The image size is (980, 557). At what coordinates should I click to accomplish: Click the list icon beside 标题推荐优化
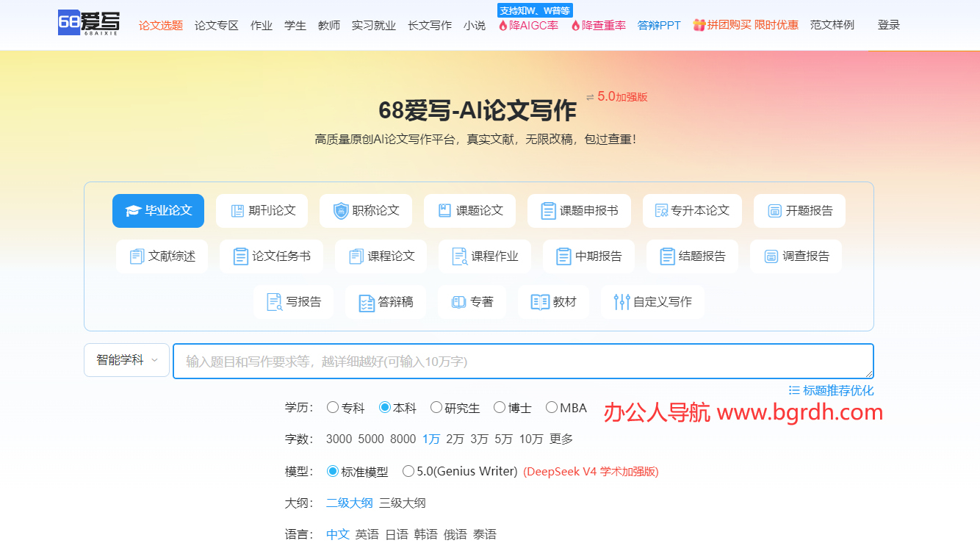pyautogui.click(x=794, y=390)
